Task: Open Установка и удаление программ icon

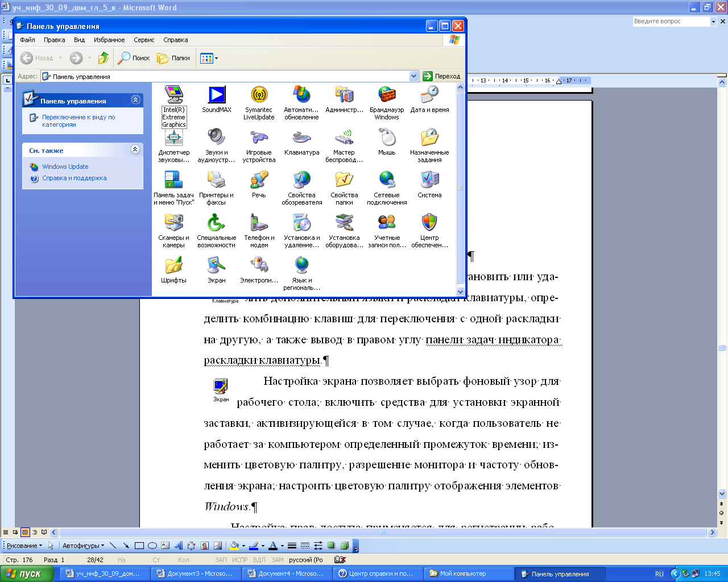Action: pos(301,223)
